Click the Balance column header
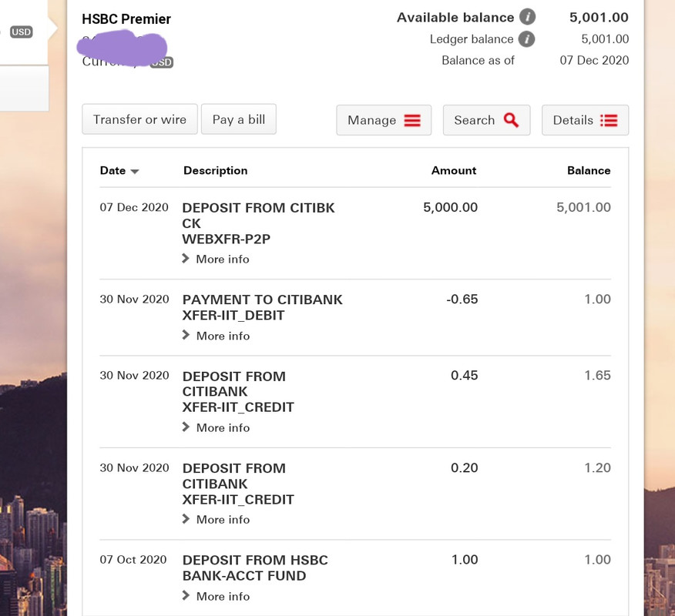The height and width of the screenshot is (616, 675). coord(589,171)
